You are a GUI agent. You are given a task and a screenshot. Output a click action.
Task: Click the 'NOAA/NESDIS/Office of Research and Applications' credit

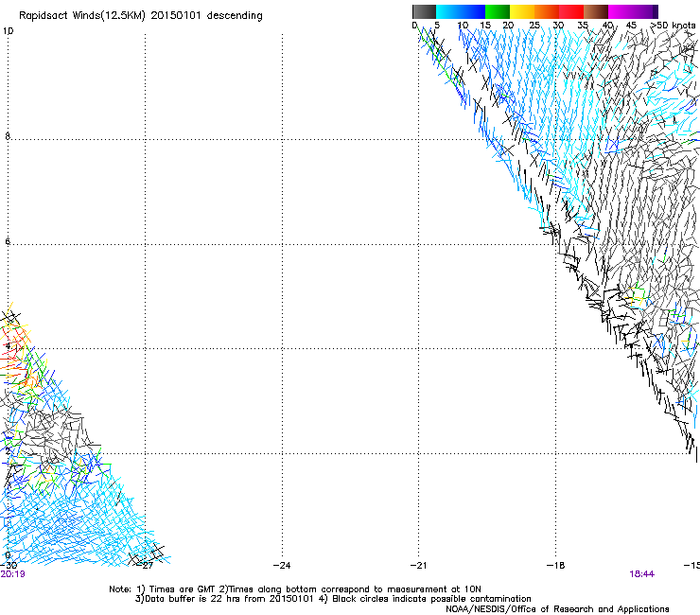coord(557,608)
